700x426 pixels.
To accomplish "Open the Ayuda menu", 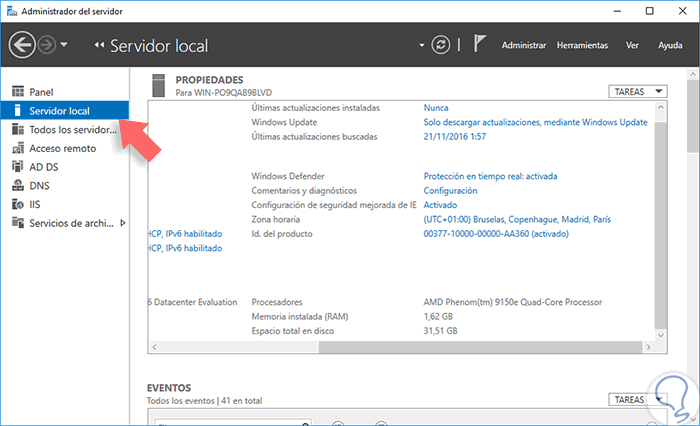I will tap(670, 45).
